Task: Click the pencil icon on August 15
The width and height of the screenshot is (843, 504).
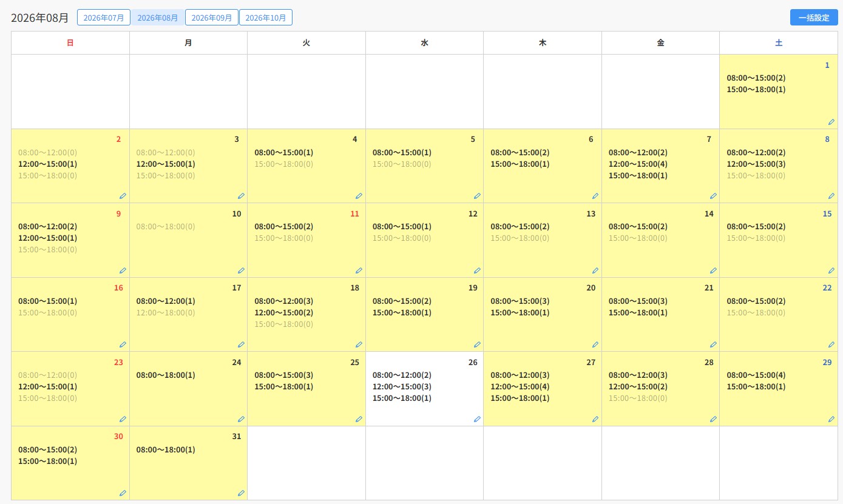Action: [x=831, y=270]
